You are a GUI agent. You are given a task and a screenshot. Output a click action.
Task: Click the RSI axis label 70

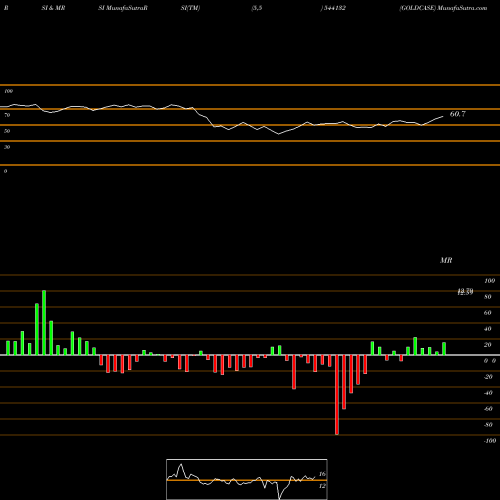pyautogui.click(x=7, y=115)
